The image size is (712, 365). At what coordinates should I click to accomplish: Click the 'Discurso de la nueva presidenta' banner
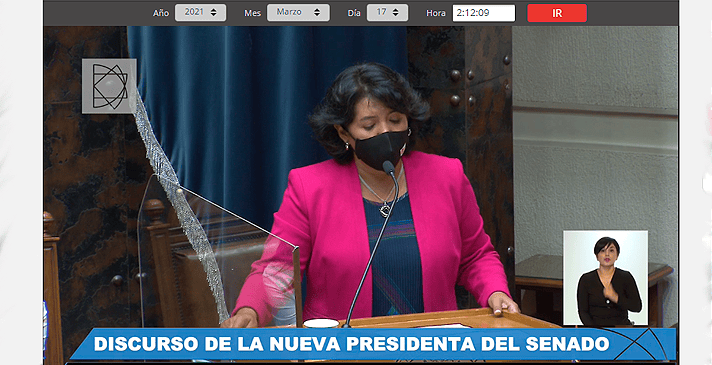tap(372, 344)
